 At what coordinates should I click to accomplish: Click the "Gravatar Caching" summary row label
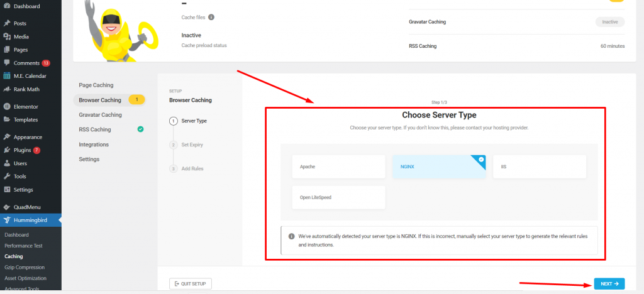click(x=427, y=22)
